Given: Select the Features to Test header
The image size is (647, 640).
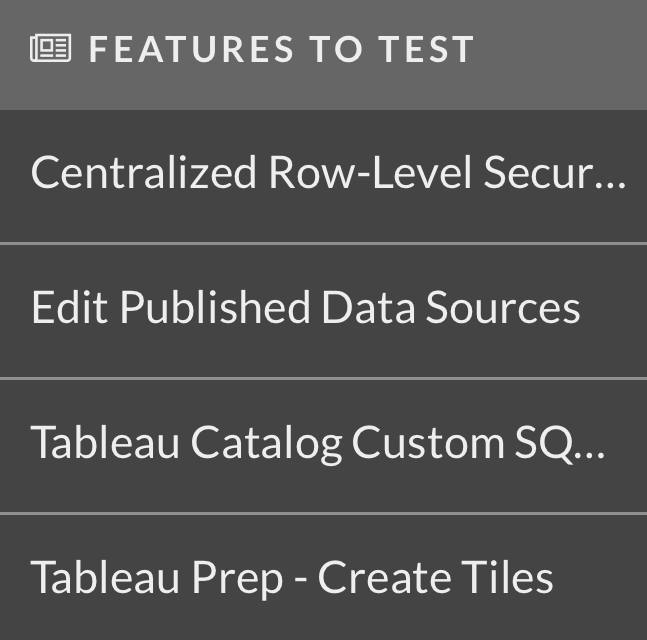Looking at the screenshot, I should 324,54.
